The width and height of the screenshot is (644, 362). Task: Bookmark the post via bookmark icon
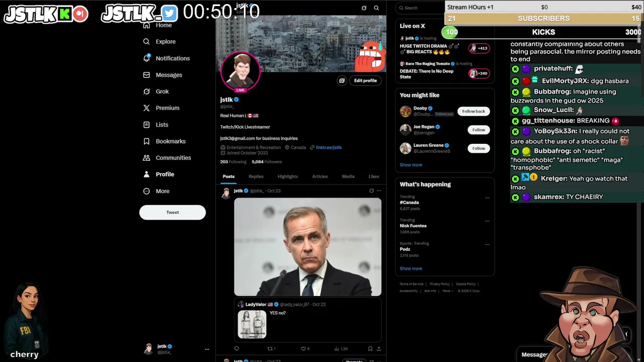click(370, 348)
